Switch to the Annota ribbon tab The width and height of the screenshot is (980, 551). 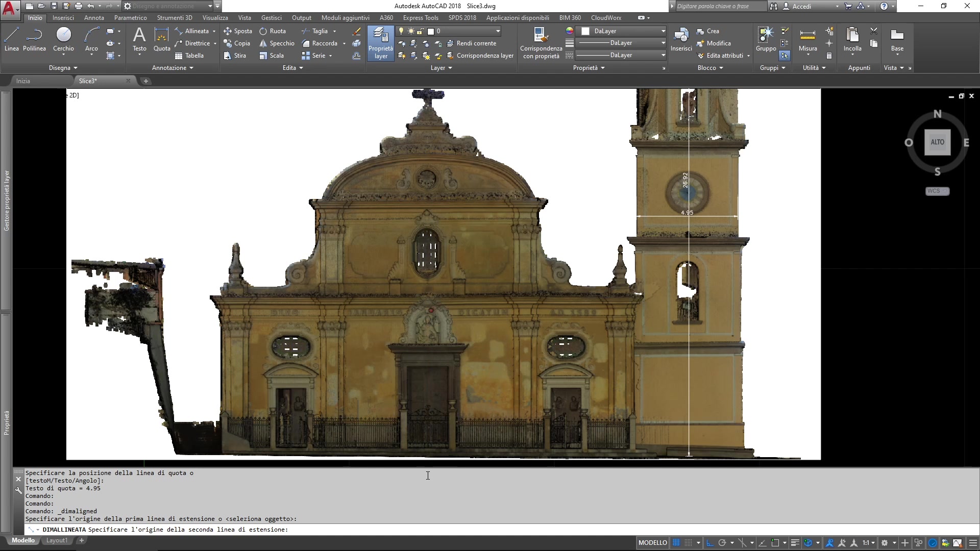coord(94,18)
